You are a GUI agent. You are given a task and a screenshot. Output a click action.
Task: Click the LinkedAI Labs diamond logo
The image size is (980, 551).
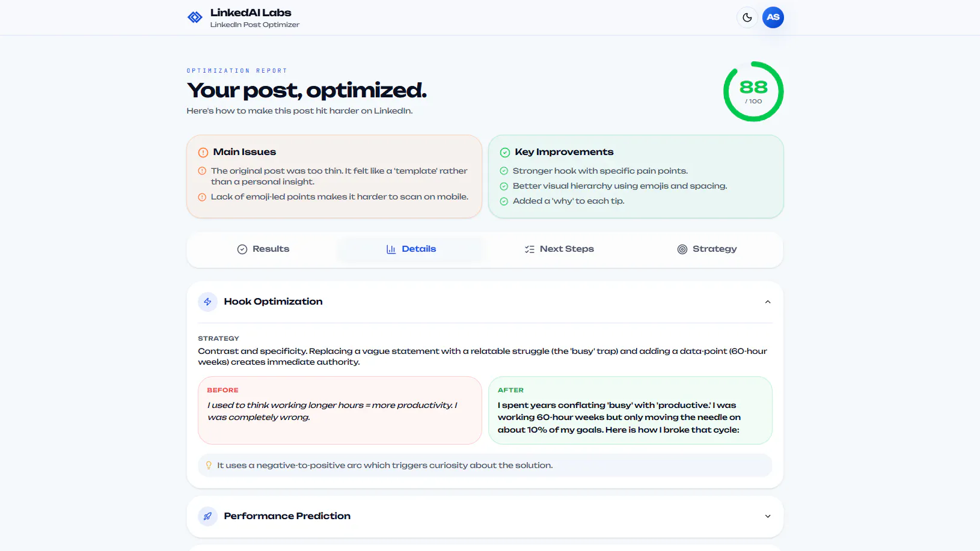(195, 17)
